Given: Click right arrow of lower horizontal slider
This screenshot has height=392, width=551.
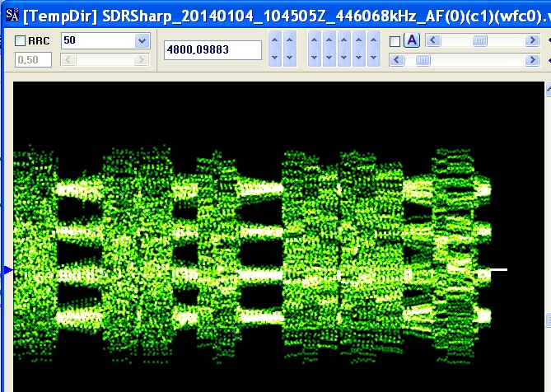Looking at the screenshot, I should 532,60.
